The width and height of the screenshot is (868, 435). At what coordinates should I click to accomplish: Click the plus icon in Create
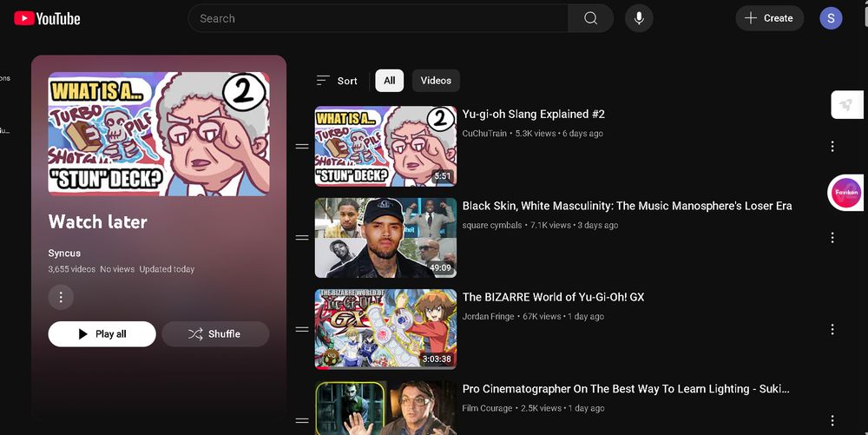tap(751, 18)
